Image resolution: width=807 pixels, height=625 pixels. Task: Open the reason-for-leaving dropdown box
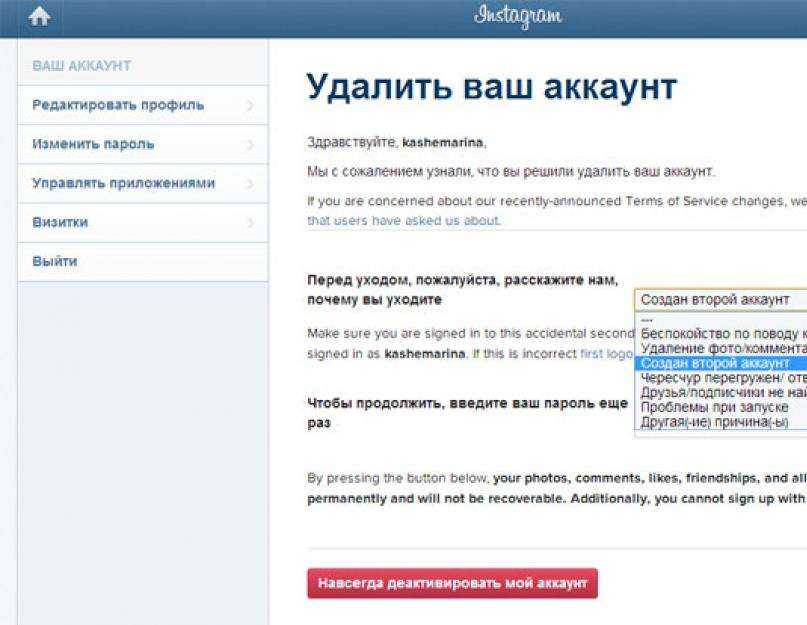point(721,300)
